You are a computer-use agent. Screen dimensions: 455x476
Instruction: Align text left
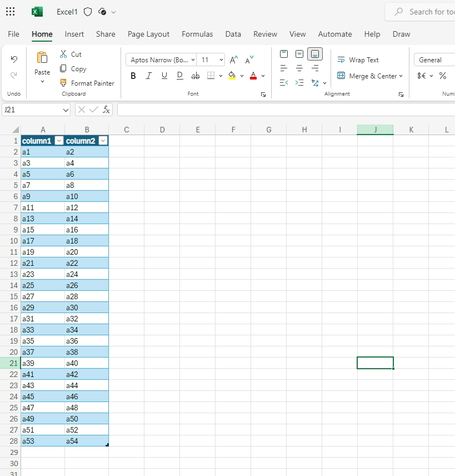click(x=284, y=68)
